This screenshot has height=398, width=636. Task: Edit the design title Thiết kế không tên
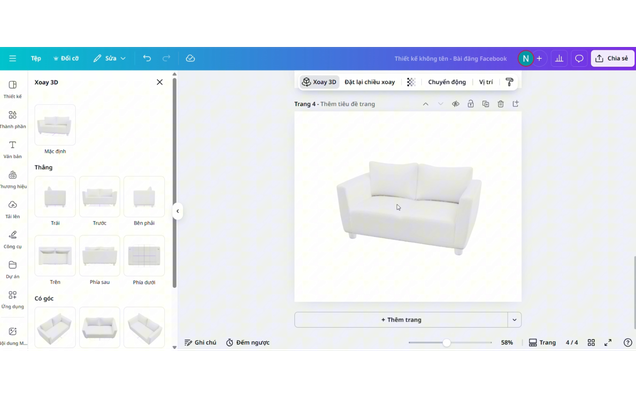451,58
